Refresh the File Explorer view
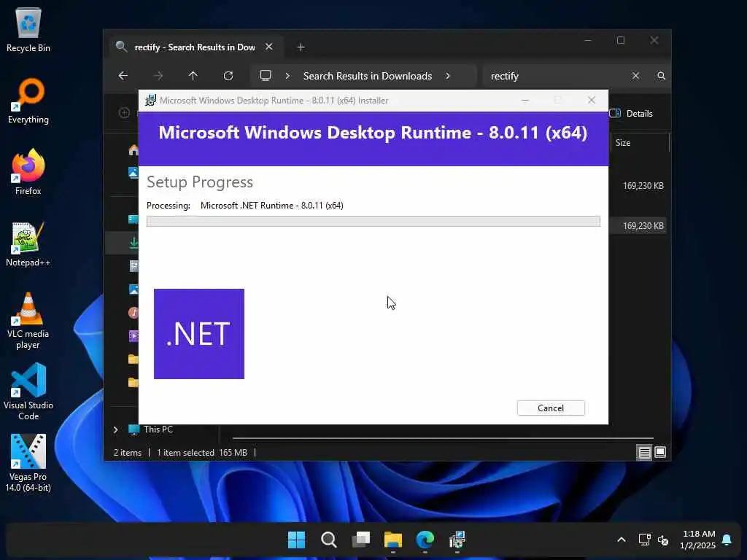 point(228,76)
